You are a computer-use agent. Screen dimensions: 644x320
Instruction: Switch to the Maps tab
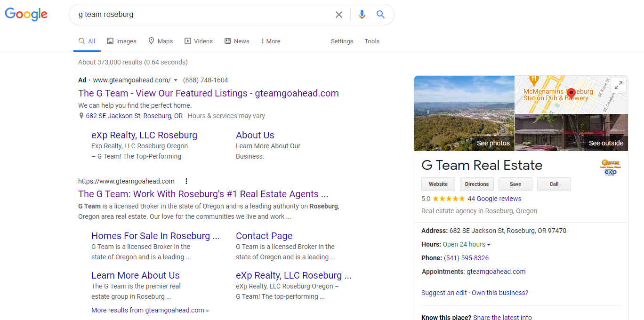point(161,41)
